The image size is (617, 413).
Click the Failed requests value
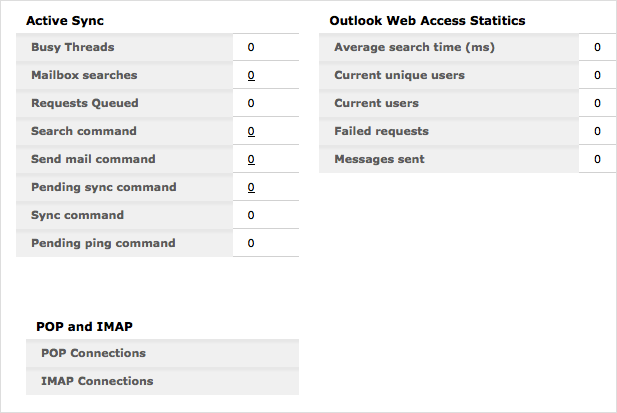click(597, 131)
